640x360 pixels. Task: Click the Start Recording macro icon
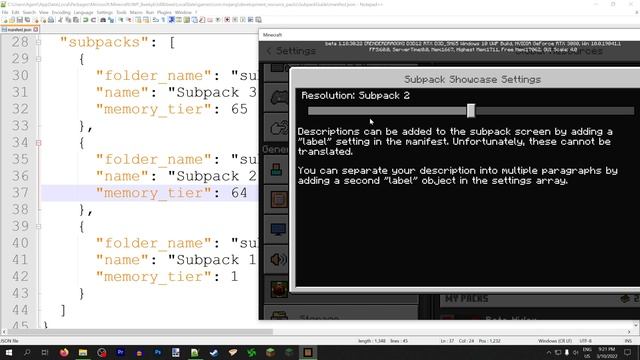pos(227,20)
